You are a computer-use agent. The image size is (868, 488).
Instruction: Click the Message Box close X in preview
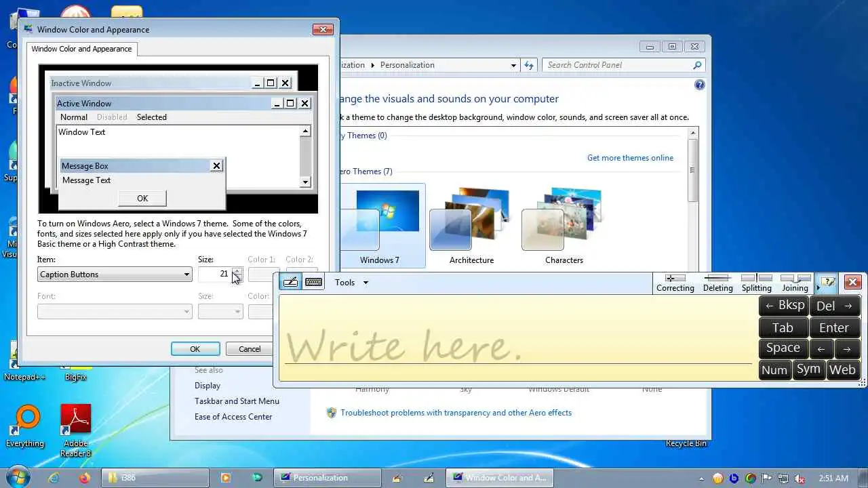pos(216,165)
